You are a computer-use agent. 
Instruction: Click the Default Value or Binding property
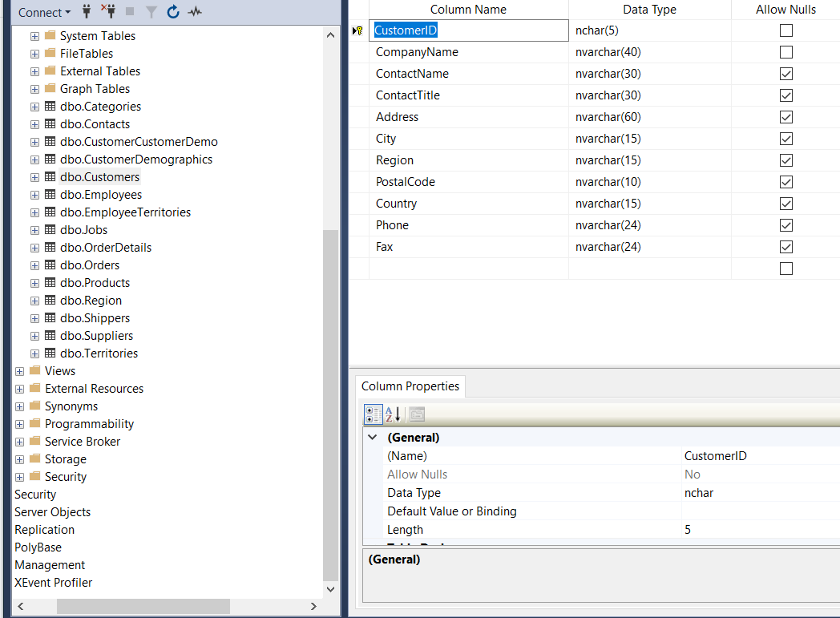tap(451, 511)
